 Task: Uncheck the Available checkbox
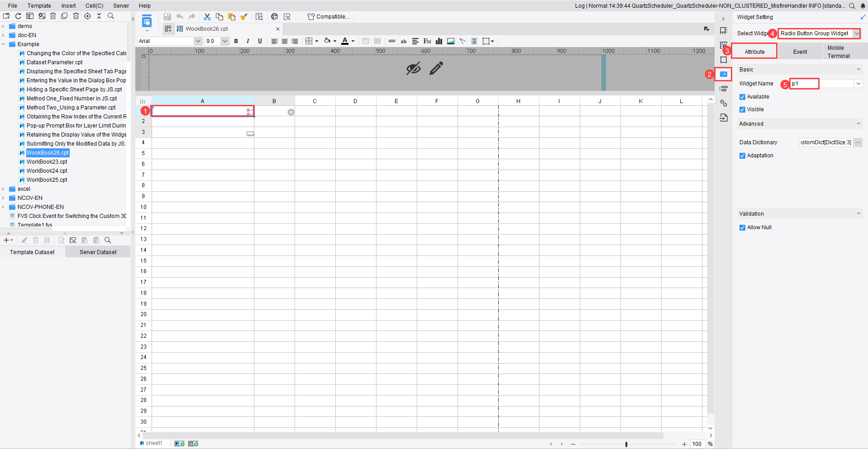pyautogui.click(x=742, y=97)
